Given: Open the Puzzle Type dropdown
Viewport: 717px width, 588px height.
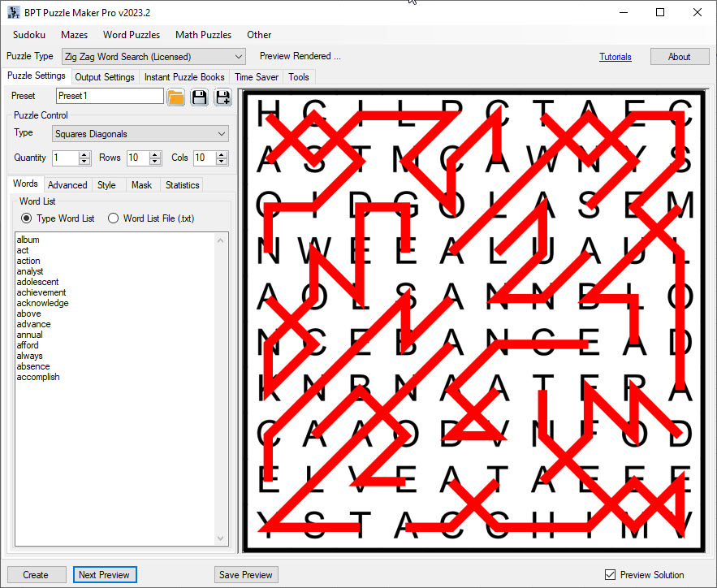Looking at the screenshot, I should coord(238,56).
